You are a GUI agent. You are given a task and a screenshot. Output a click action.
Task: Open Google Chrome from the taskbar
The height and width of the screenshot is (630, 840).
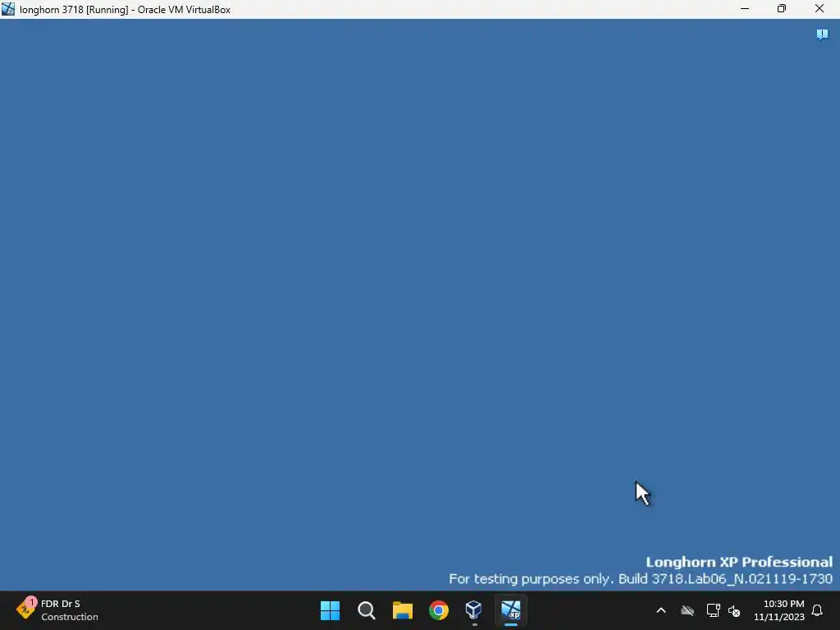pyautogui.click(x=439, y=610)
